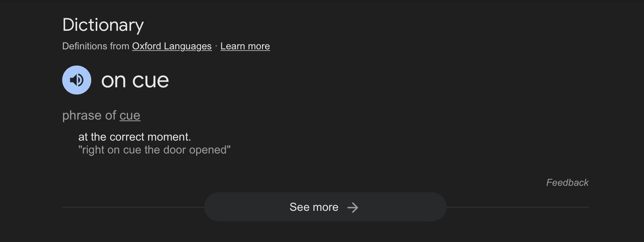Click the word correct in the definition
Image resolution: width=644 pixels, height=242 pixels.
pyautogui.click(x=127, y=137)
